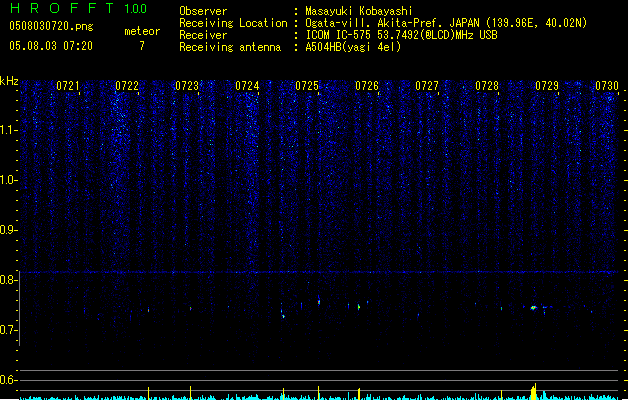The height and width of the screenshot is (400, 629).
Task: Click the 0726 time marker
Action: [x=367, y=86]
